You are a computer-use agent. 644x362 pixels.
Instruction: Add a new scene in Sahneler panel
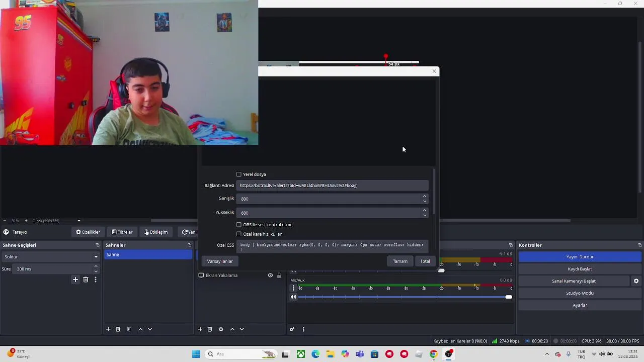(108, 329)
